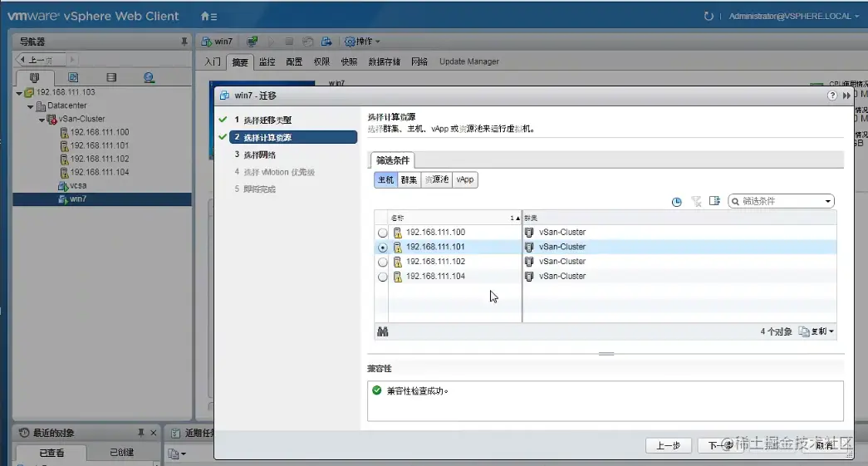Click the power on toolbar icon

coord(272,42)
